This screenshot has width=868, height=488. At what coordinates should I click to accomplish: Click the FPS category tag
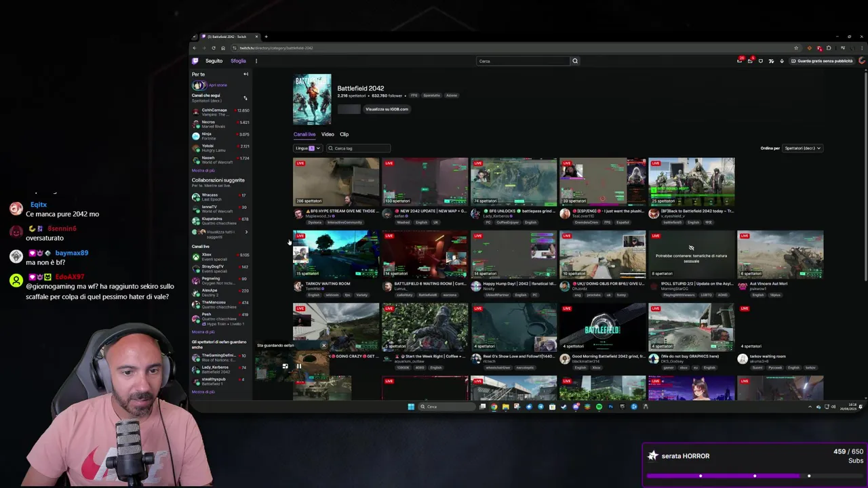pos(414,96)
